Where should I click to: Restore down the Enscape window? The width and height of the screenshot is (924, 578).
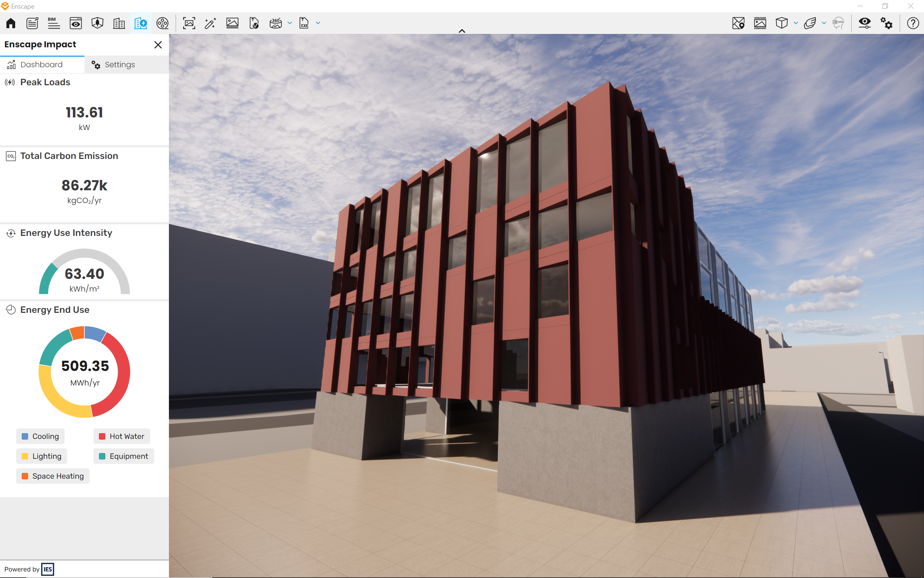pos(885,6)
